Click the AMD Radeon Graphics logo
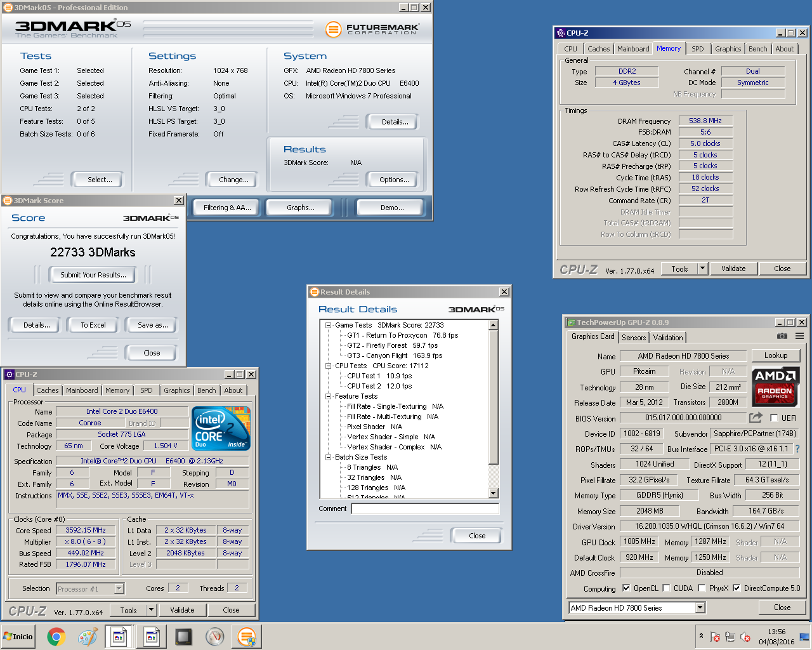Image resolution: width=812 pixels, height=650 pixels. point(775,386)
